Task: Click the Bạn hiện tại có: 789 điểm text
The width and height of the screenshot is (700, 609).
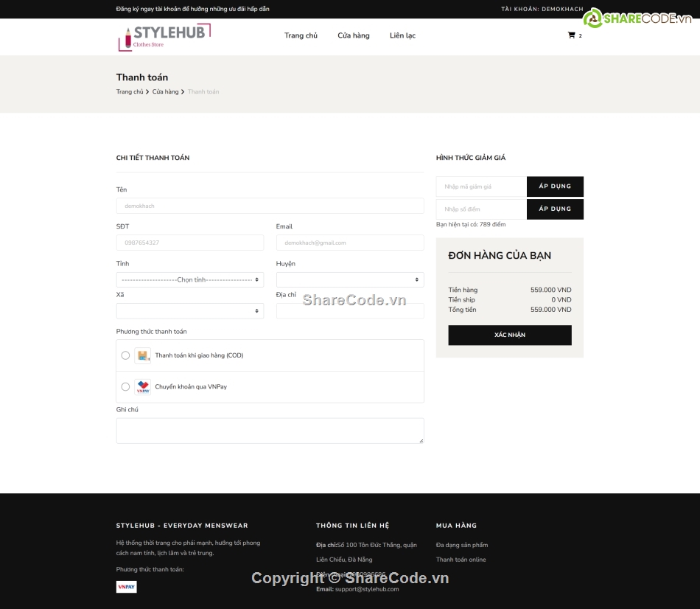Action: tap(471, 224)
